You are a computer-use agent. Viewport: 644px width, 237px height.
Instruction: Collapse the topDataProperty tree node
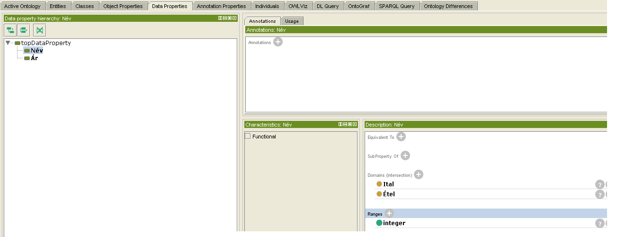tap(8, 43)
